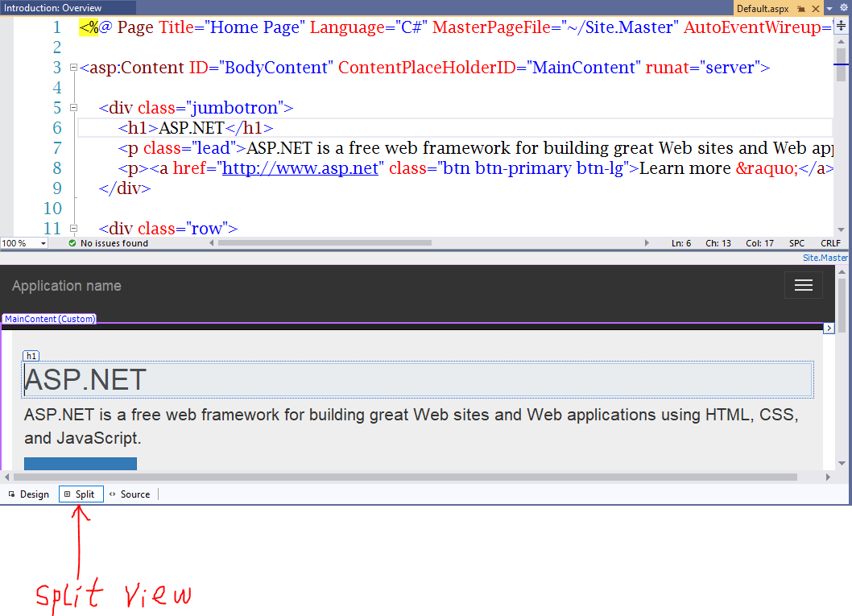Open the 100 % zoom dropdown
The width and height of the screenshot is (852, 616).
point(43,243)
